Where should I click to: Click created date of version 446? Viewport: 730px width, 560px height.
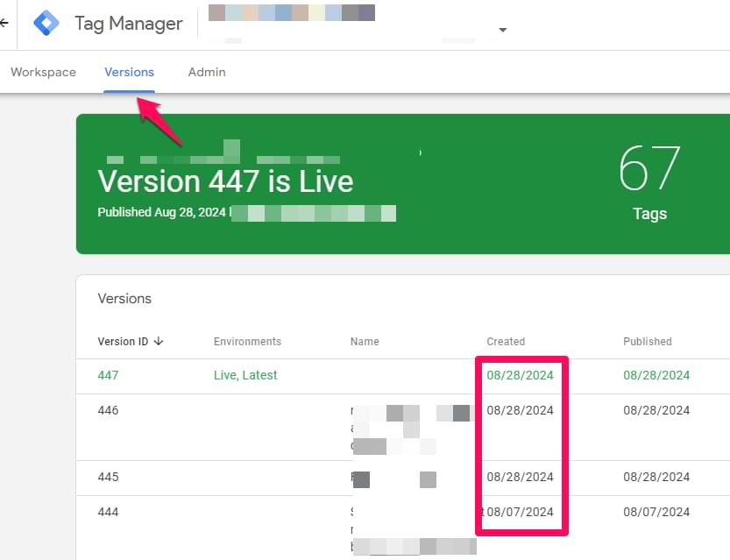click(x=520, y=410)
